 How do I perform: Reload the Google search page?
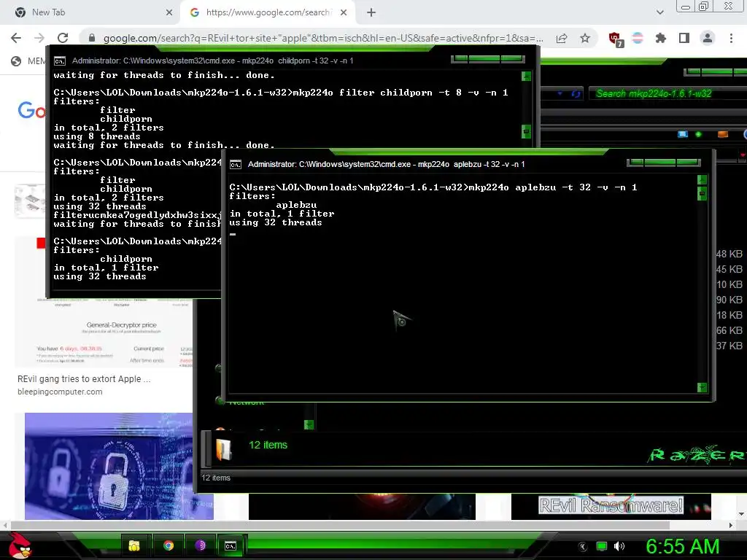click(63, 38)
